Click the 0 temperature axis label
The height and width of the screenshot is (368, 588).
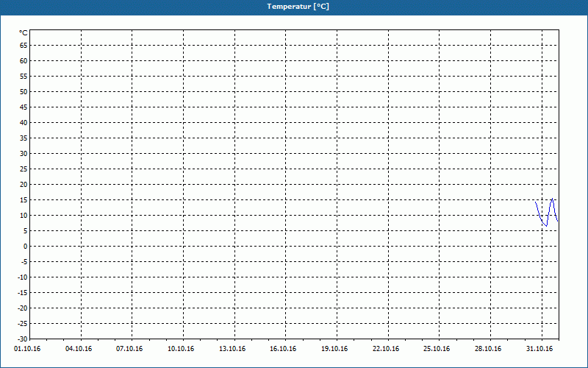26,247
